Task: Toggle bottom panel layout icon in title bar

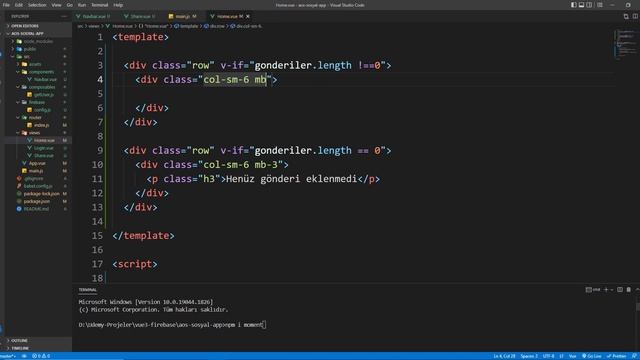Action: point(581,5)
